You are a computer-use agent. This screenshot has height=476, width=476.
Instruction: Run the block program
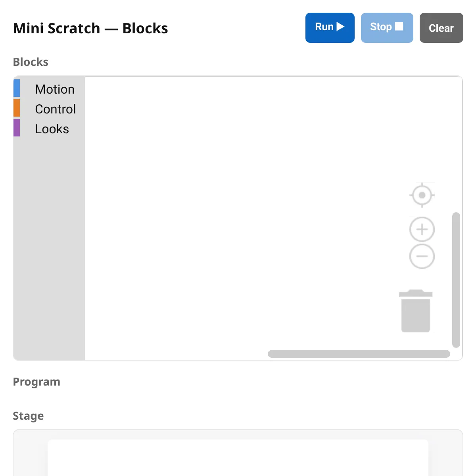point(330,27)
